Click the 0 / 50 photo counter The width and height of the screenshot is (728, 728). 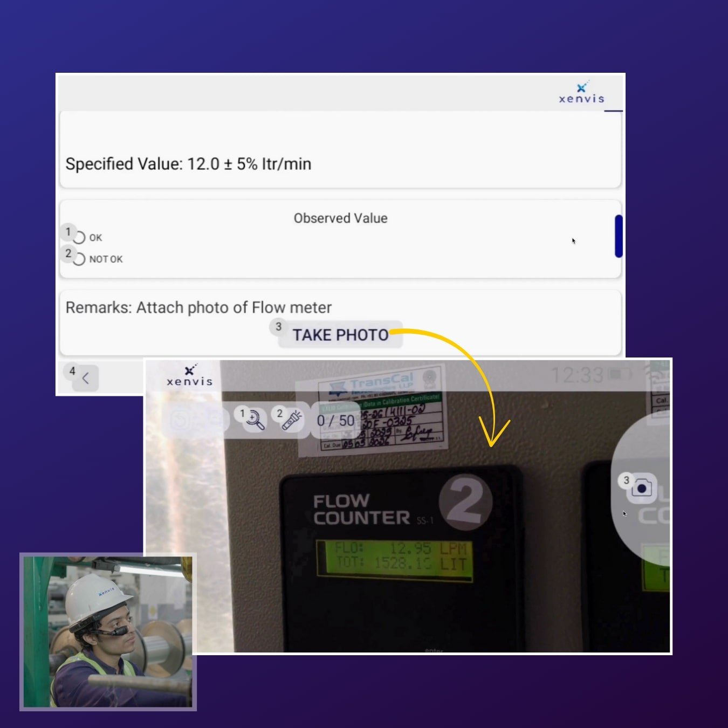335,421
